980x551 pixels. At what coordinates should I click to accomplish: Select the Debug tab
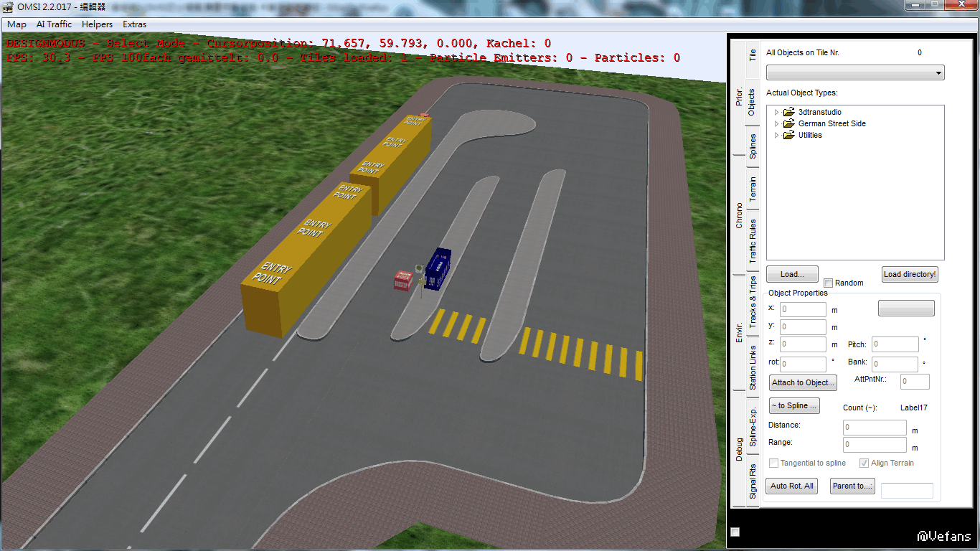739,449
